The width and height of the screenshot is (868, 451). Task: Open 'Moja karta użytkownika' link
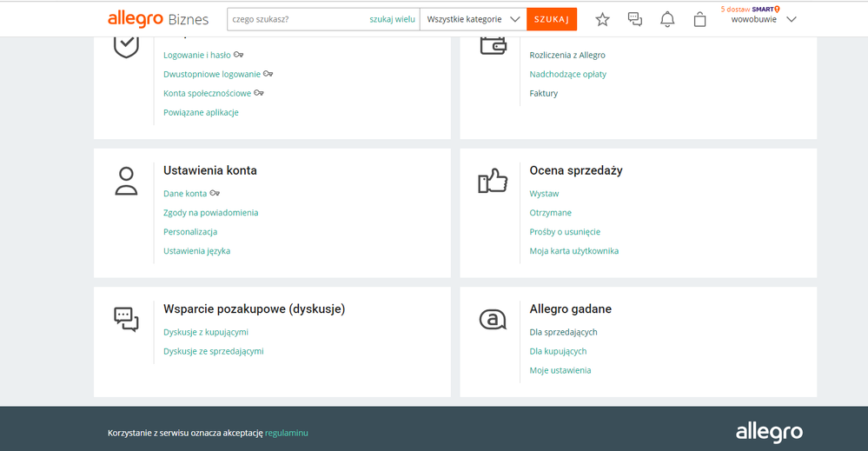573,251
